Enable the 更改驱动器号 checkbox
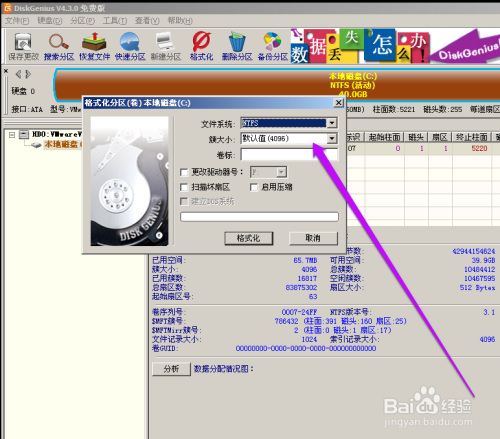The width and height of the screenshot is (500, 439). (x=184, y=172)
